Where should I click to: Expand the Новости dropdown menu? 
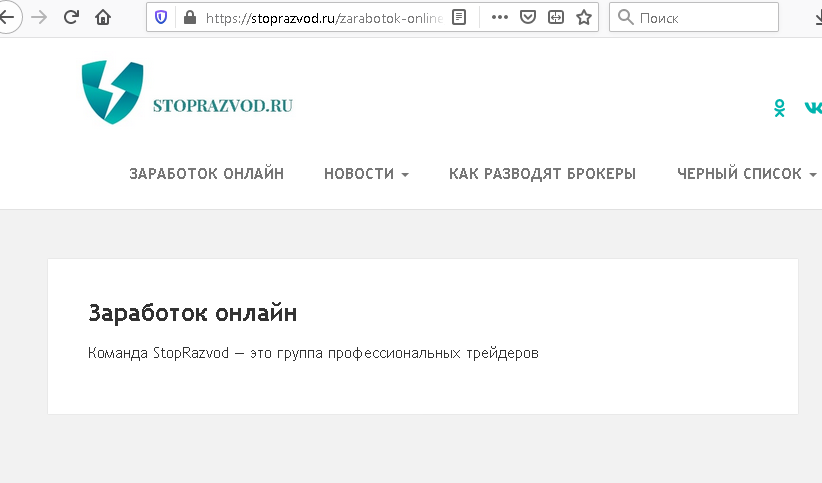point(366,174)
